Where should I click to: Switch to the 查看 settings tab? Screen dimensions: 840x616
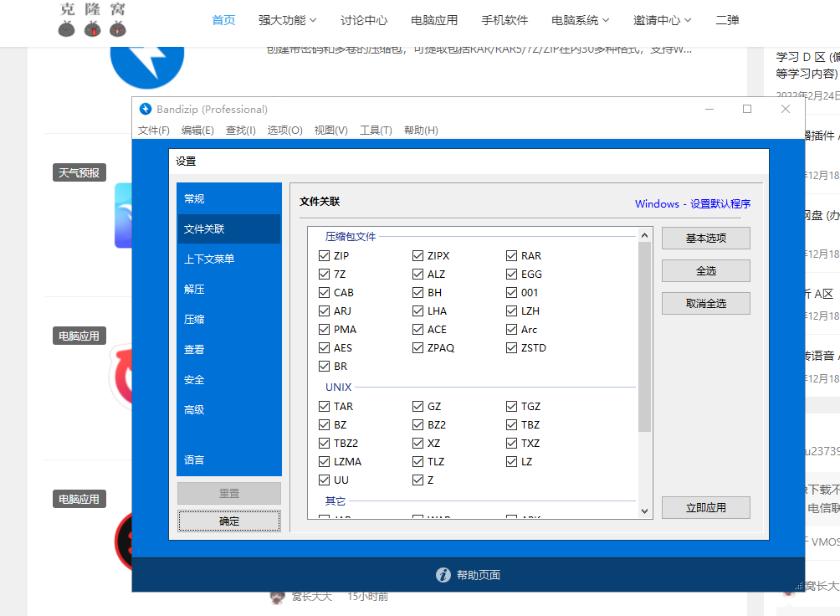tap(228, 350)
